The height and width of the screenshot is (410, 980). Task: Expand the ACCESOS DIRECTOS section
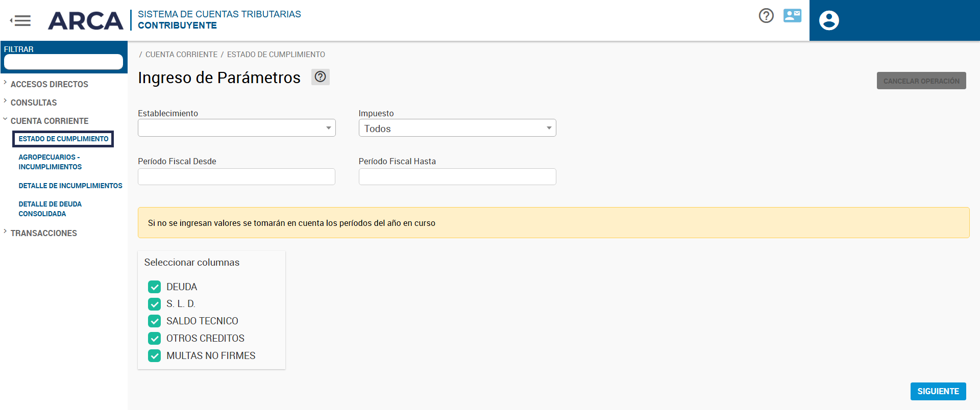pos(49,84)
